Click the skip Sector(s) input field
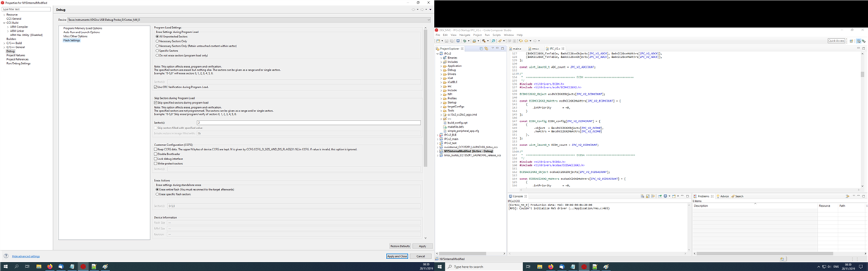 coord(308,123)
